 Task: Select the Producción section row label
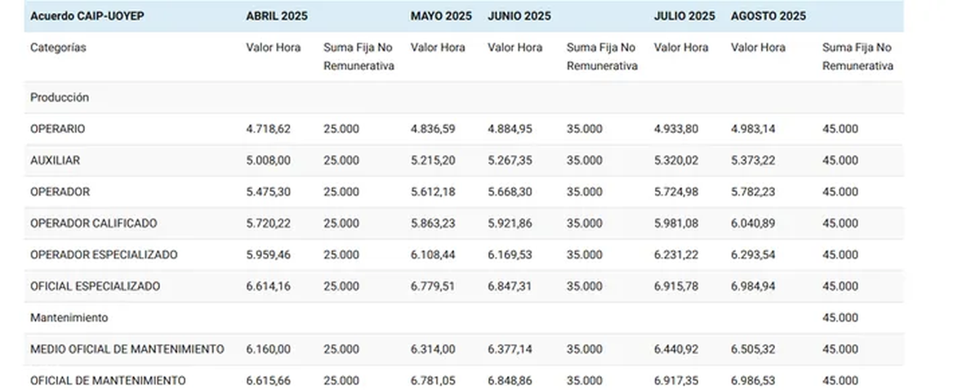(60, 98)
